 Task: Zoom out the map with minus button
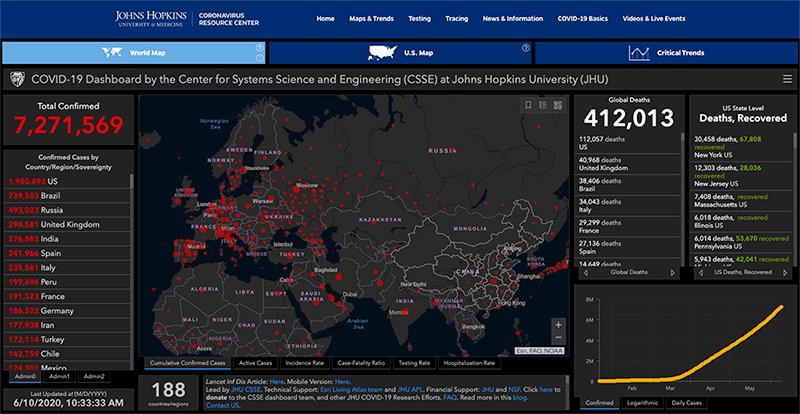point(558,339)
